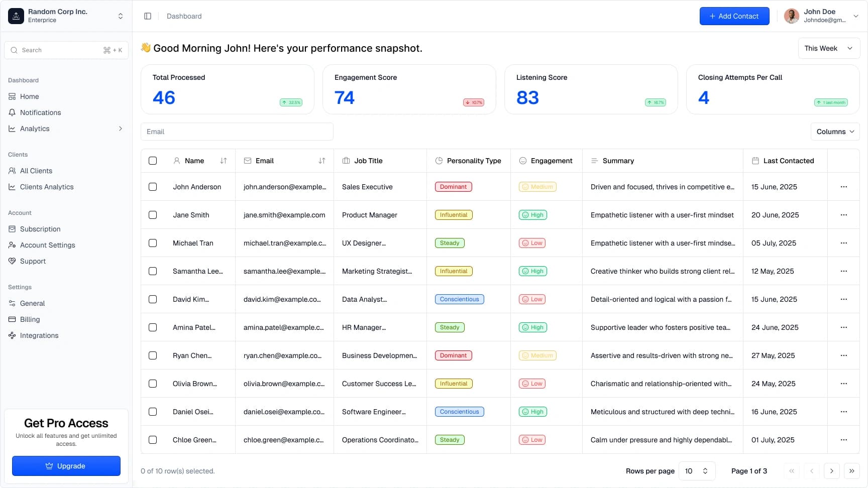This screenshot has width=868, height=488.
Task: Select all rows with header checkbox
Action: tap(153, 161)
